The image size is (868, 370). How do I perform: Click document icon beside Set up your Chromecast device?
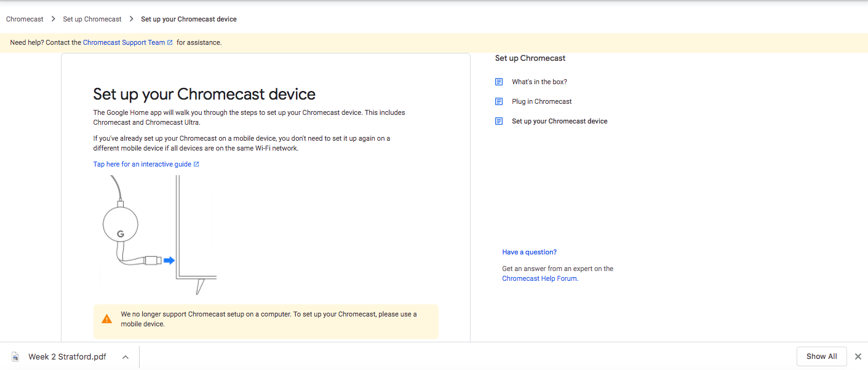tap(499, 121)
